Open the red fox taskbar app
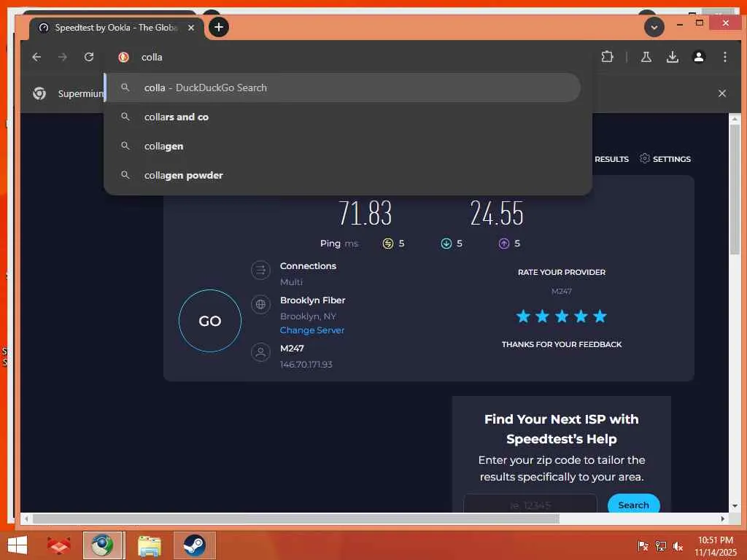 click(58, 545)
